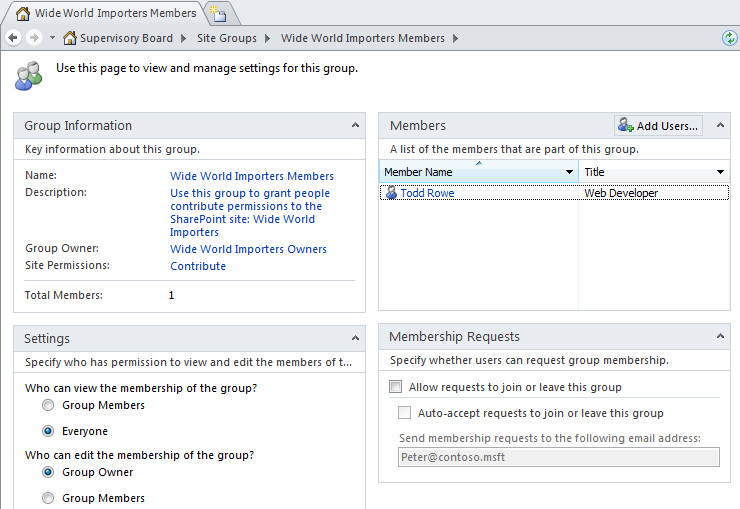Collapse the Membership Requests section

point(720,336)
